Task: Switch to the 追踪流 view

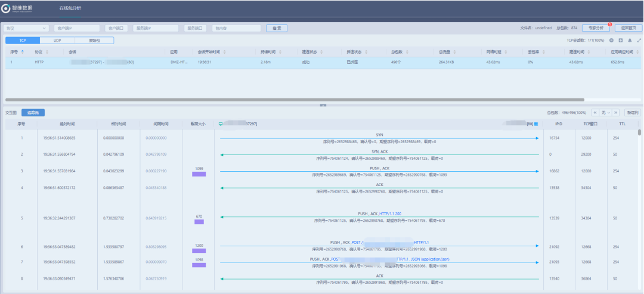Action: (x=33, y=113)
